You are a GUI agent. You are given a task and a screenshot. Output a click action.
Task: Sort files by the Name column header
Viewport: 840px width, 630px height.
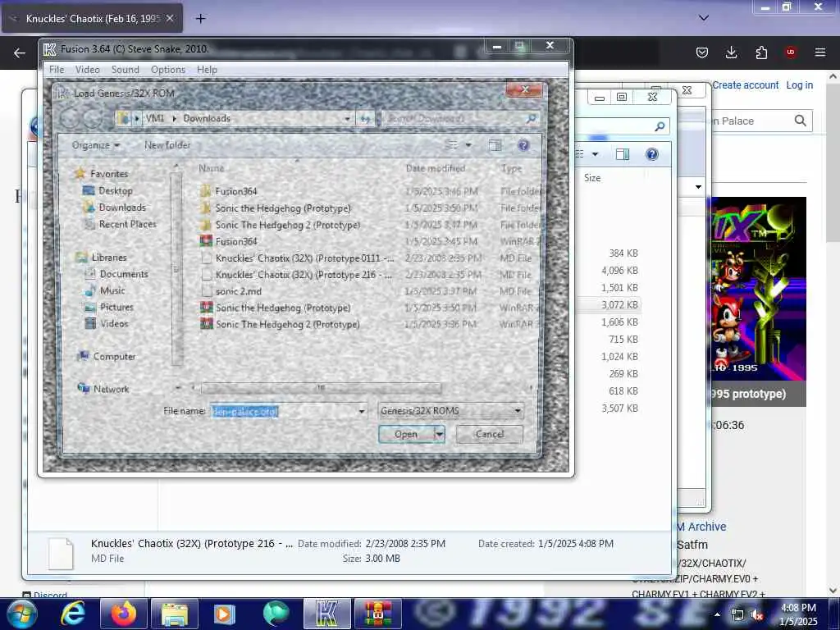tap(212, 168)
